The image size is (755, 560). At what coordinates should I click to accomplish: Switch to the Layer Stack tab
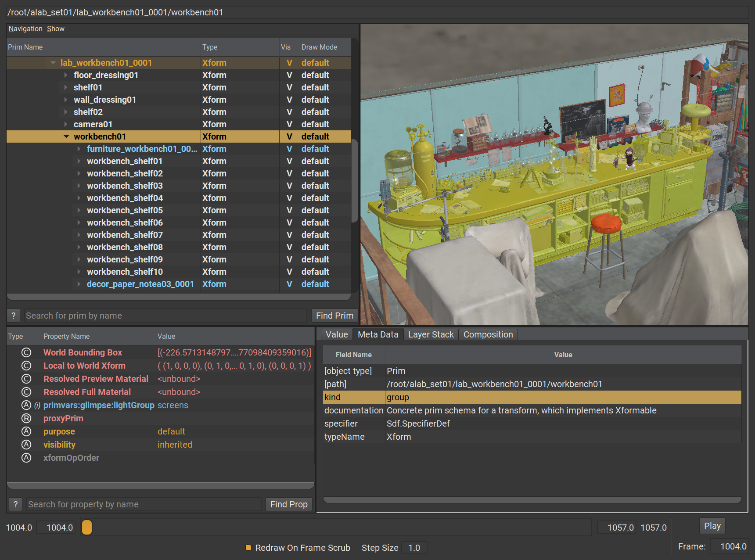click(x=431, y=334)
